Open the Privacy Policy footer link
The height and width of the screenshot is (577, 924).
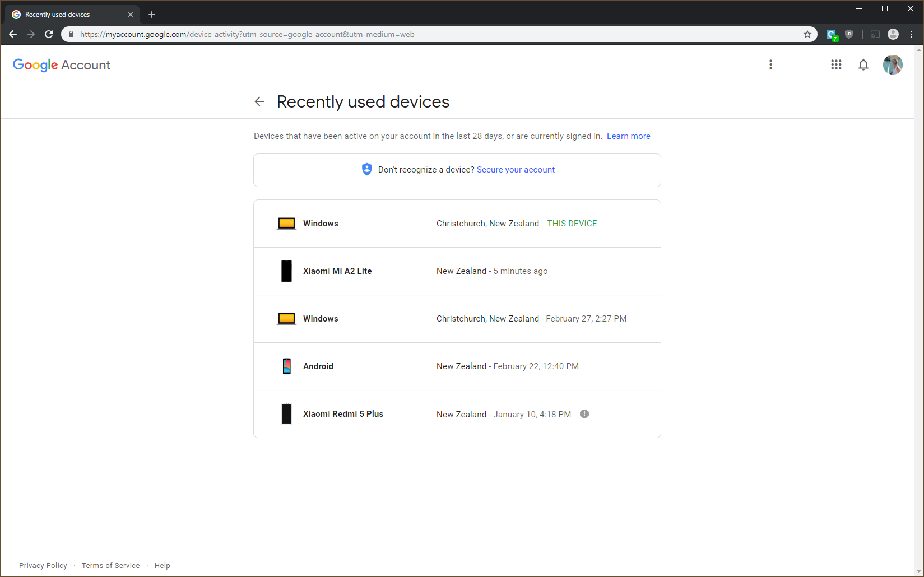(43, 565)
